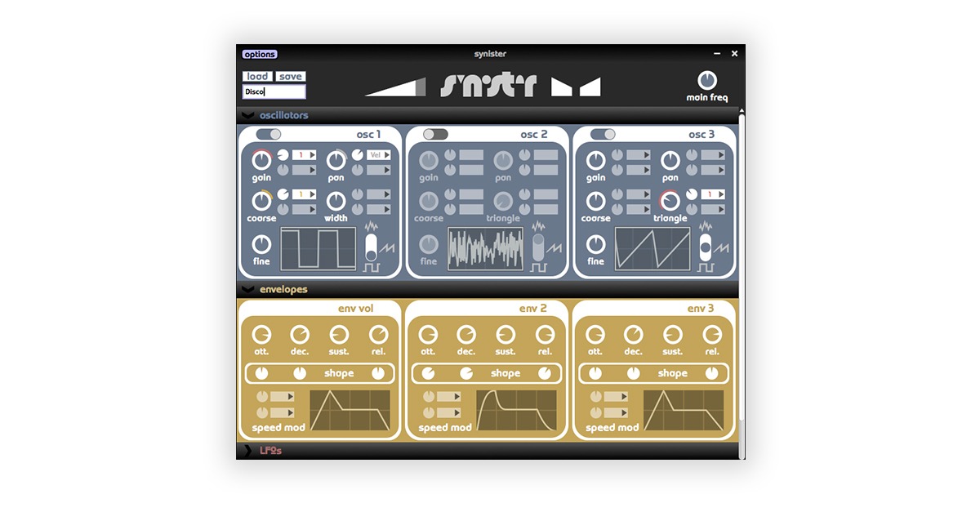
Task: Click osc 3 triangle modulation amount knob
Action: click(x=692, y=194)
